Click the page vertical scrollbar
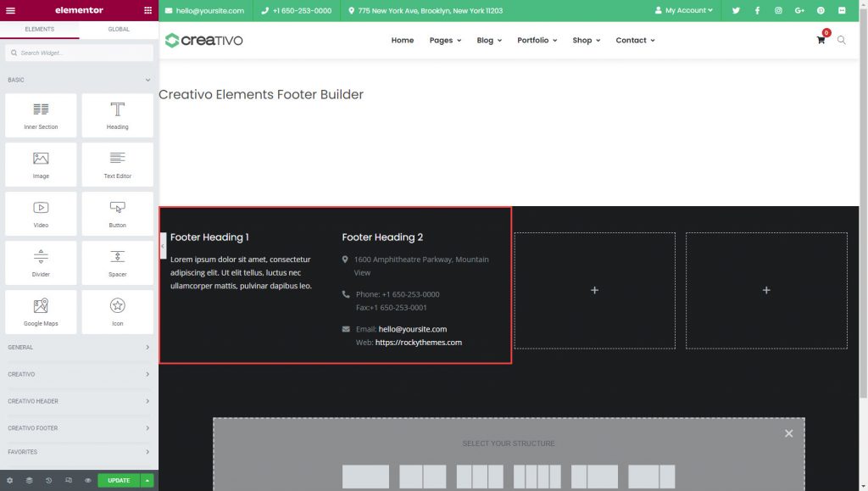868x491 pixels. [864, 202]
